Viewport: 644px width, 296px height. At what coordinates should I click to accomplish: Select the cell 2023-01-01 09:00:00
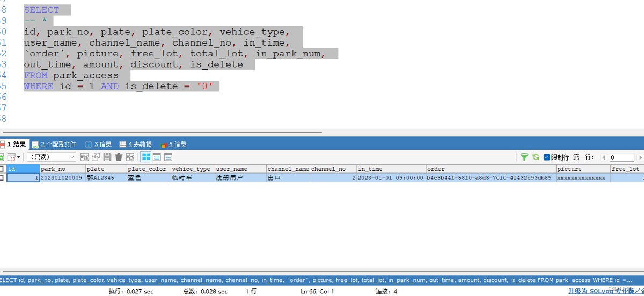(391, 177)
